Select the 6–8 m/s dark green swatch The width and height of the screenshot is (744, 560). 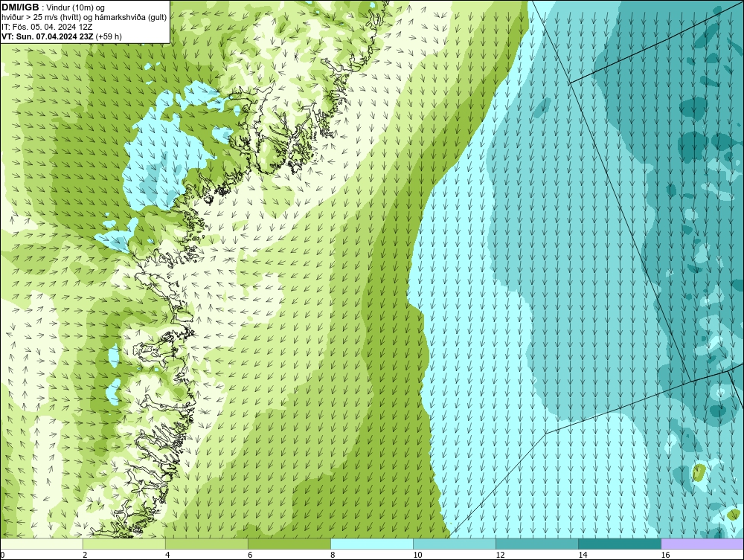(289, 544)
